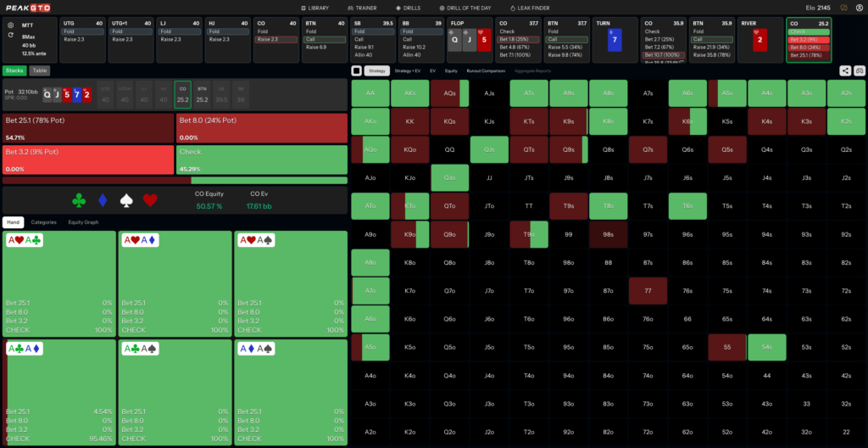Screen dimensions: 868x448
Task: Click the bet/check frequency bar
Action: point(175,180)
